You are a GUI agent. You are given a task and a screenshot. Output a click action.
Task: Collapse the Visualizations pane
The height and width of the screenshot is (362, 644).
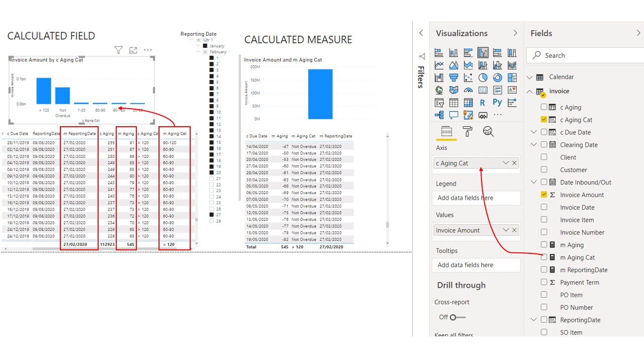click(x=515, y=33)
